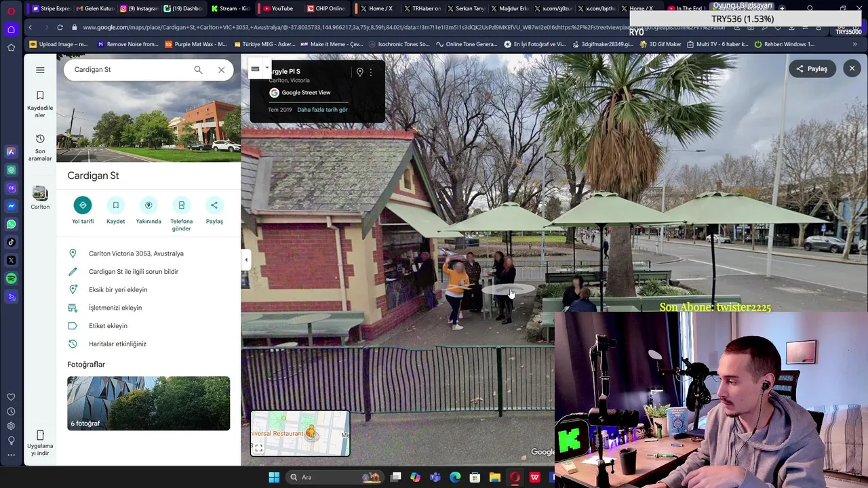Open File Explorer from the taskbar
868x488 pixels.
(495, 477)
